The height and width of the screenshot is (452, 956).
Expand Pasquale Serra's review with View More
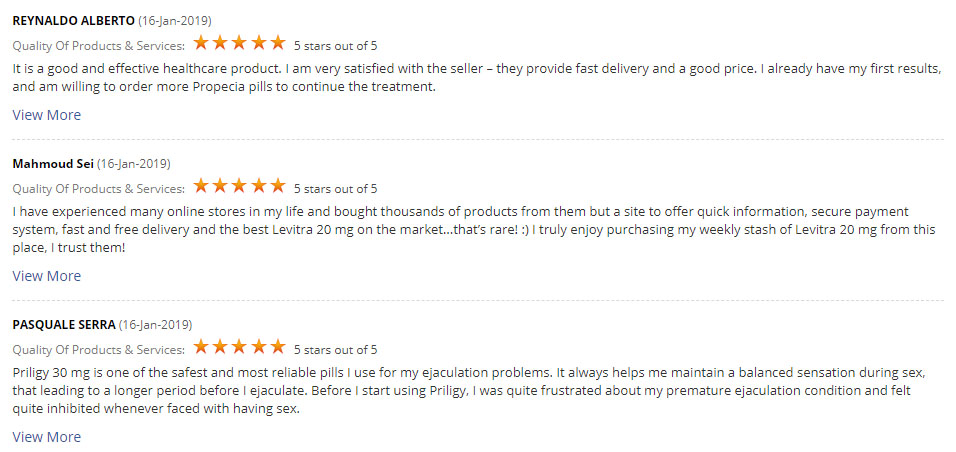tap(47, 437)
